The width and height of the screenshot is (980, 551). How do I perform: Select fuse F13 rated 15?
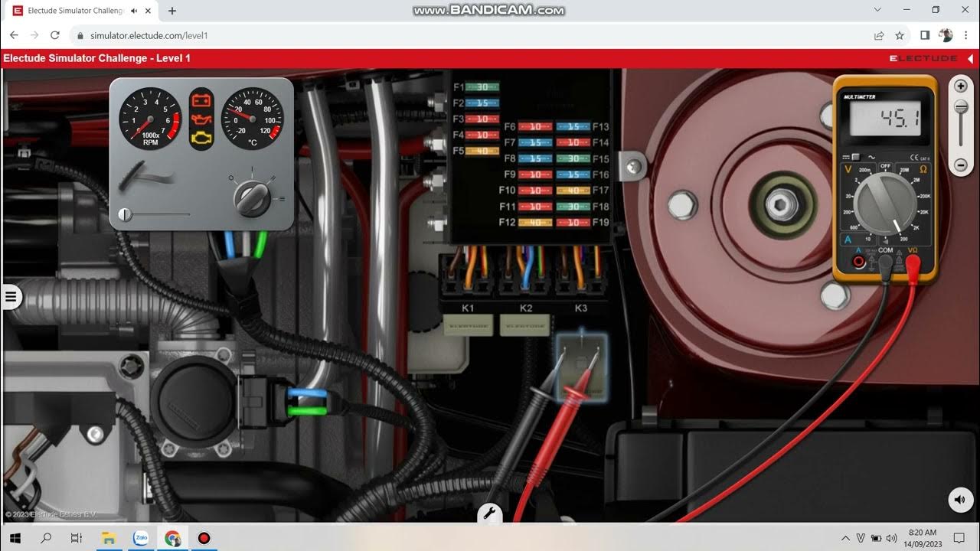573,127
